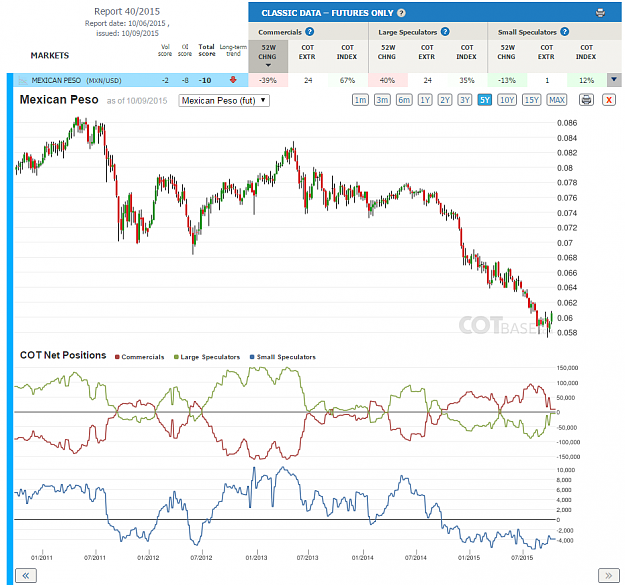This screenshot has width=625, height=585.
Task: Print the Mexican Peso chart
Action: tap(586, 100)
